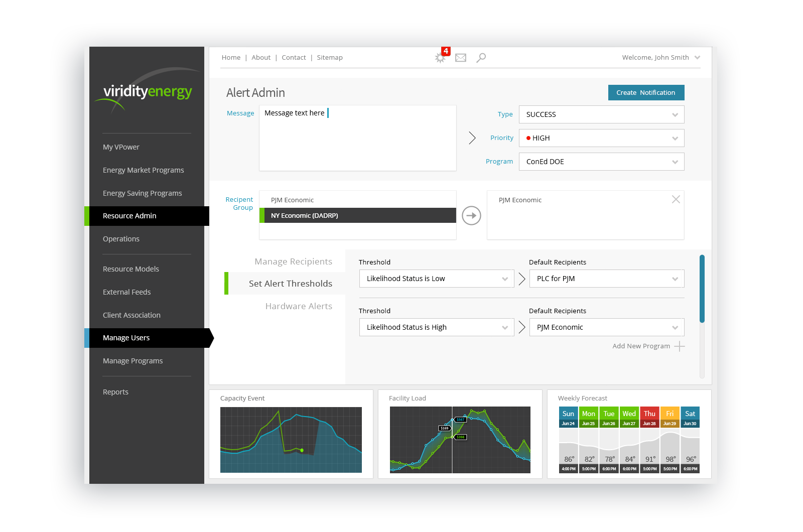Click arrow beside Likelihood Status is Low
The height and width of the screenshot is (532, 803).
pyautogui.click(x=522, y=279)
